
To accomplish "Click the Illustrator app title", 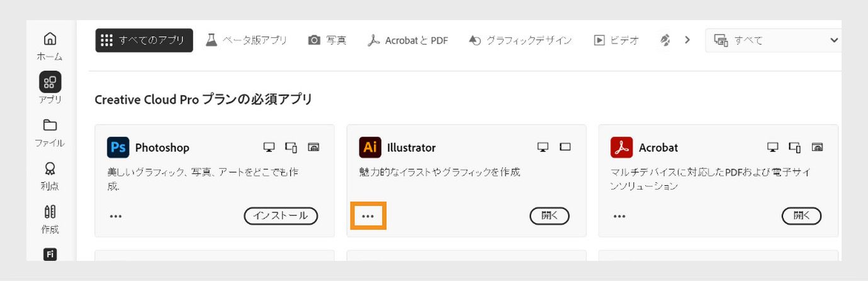I will pos(411,148).
